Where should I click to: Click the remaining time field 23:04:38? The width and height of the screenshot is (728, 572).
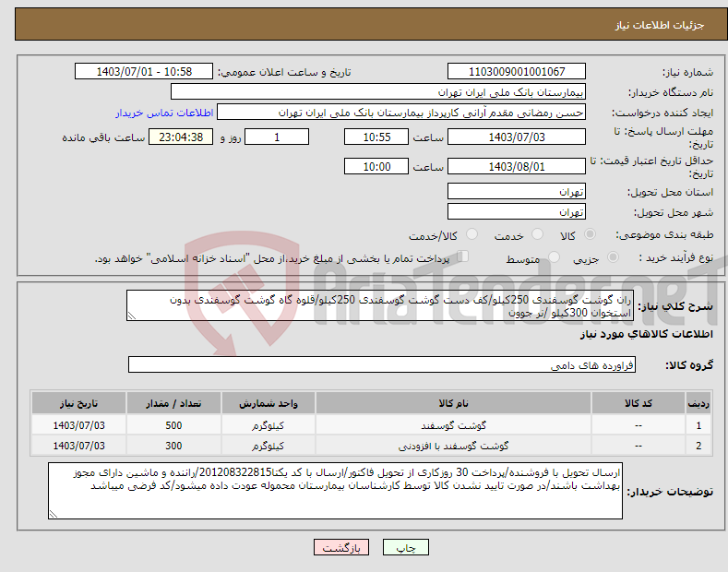181,137
